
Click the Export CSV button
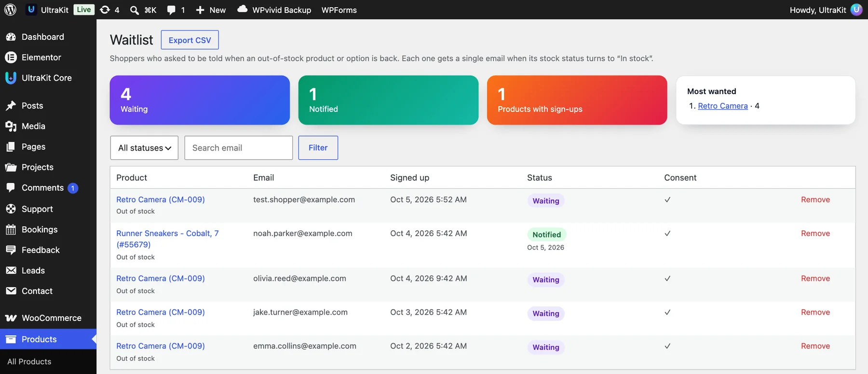click(x=190, y=40)
